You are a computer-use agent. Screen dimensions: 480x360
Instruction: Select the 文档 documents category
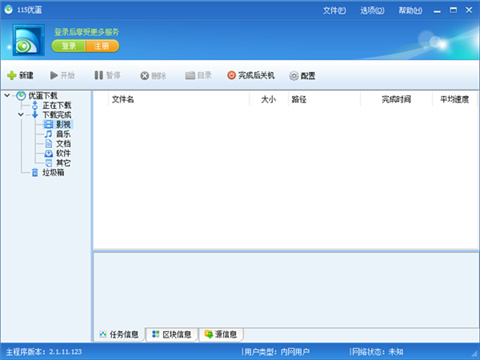pyautogui.click(x=63, y=144)
